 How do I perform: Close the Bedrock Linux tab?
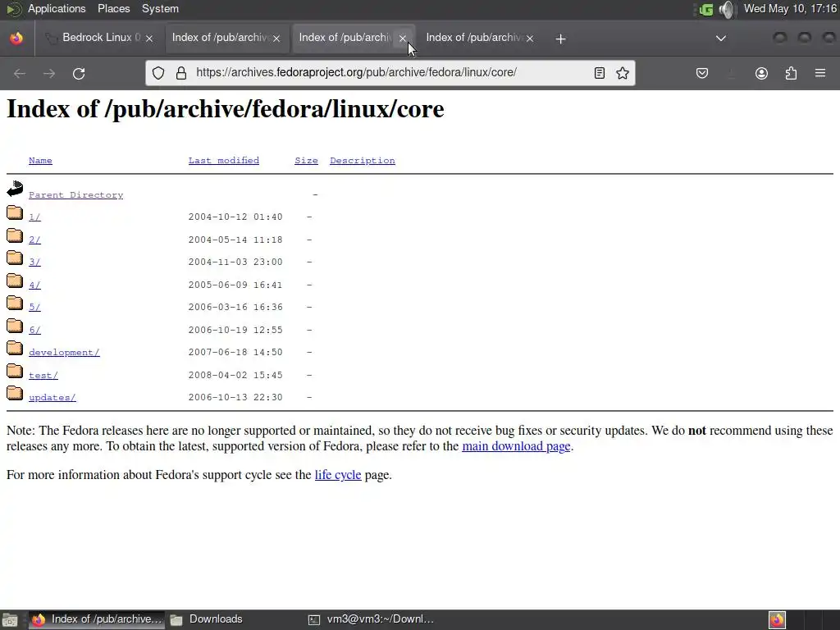click(149, 39)
